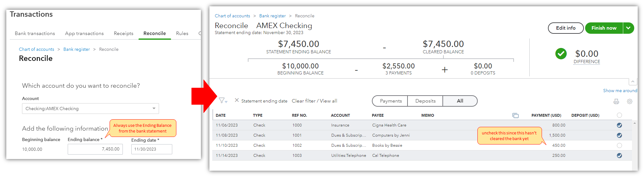Click the Edit info button

pyautogui.click(x=566, y=28)
